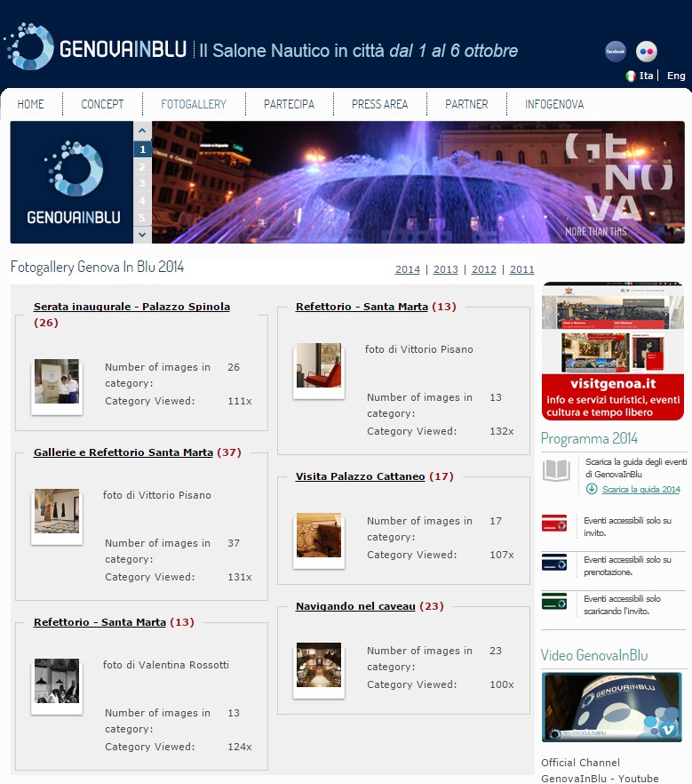Click 'Video GenovaInBlu' heading
692x784 pixels.
594,655
